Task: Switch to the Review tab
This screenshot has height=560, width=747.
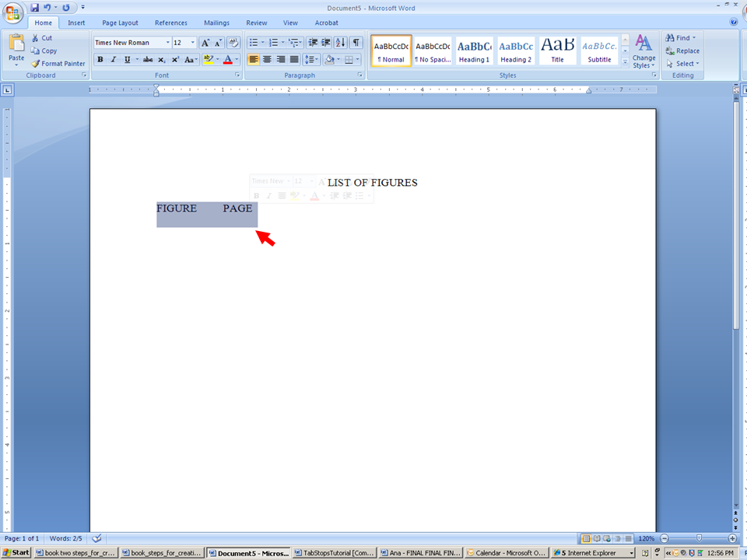Action: [x=257, y=23]
